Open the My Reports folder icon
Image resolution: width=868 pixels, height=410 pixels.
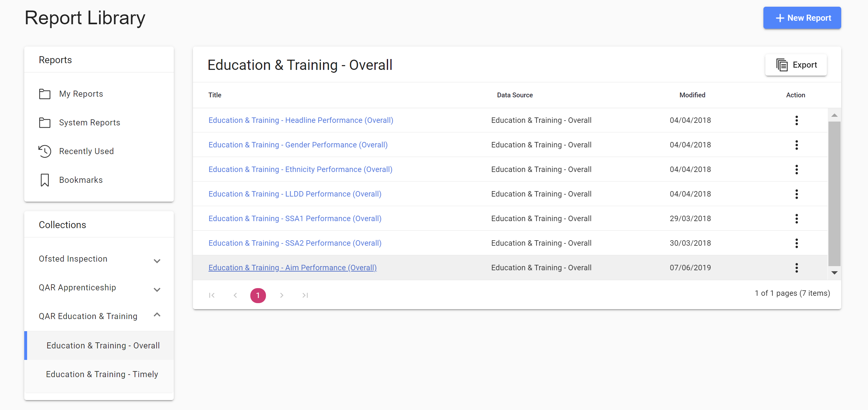pos(44,94)
